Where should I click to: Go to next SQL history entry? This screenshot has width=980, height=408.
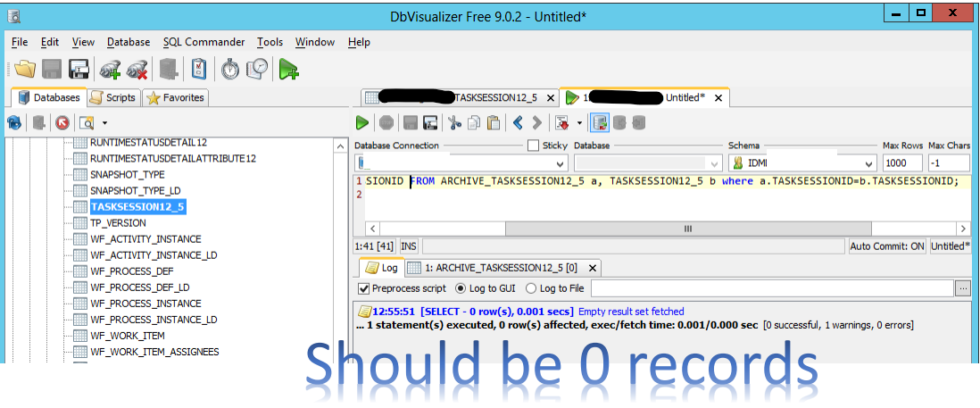537,122
